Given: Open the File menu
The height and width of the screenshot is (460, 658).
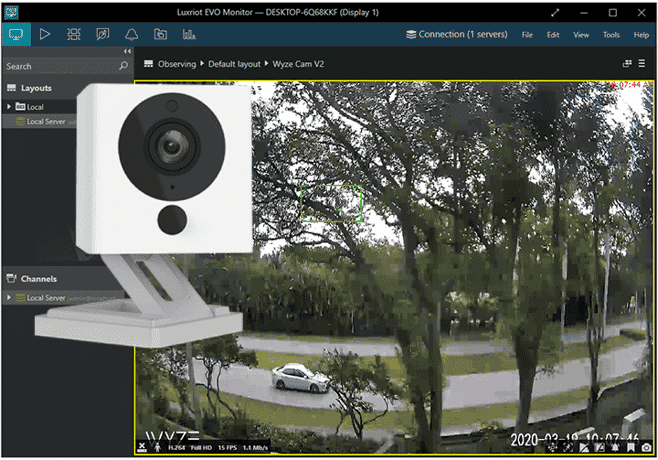Looking at the screenshot, I should coord(527,34).
